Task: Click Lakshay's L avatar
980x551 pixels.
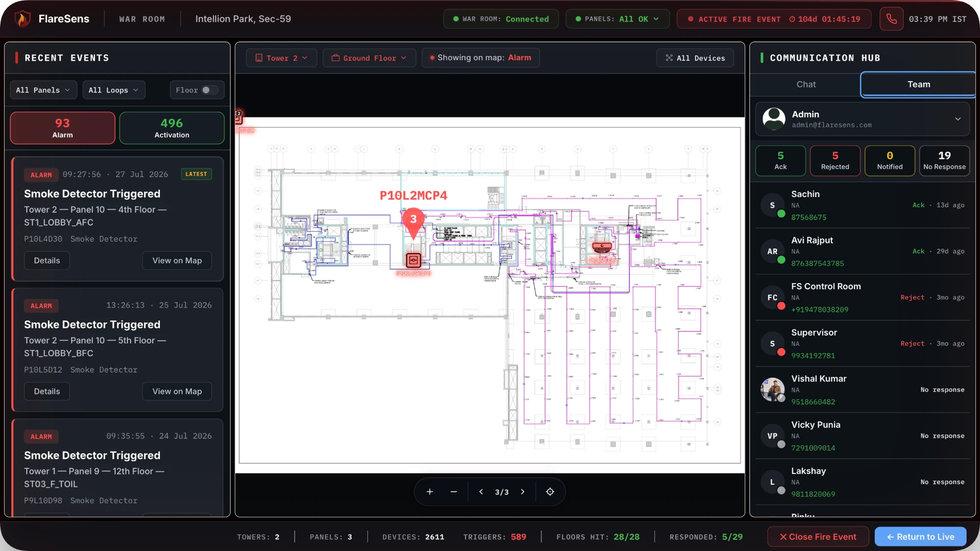Action: [772, 482]
